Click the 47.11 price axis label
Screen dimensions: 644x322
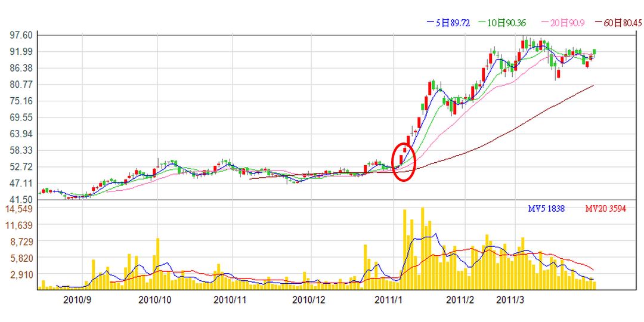21,183
